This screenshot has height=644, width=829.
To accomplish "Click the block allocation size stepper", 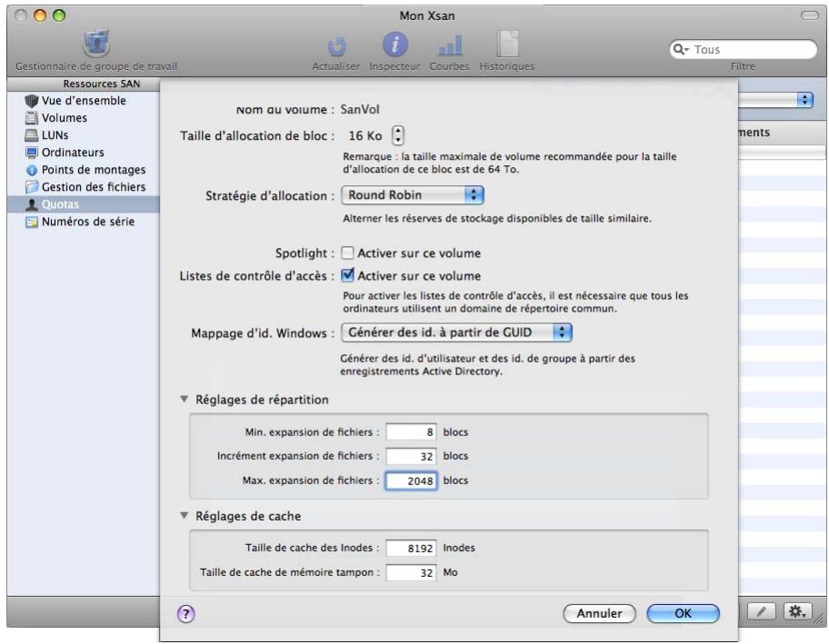I will click(398, 135).
